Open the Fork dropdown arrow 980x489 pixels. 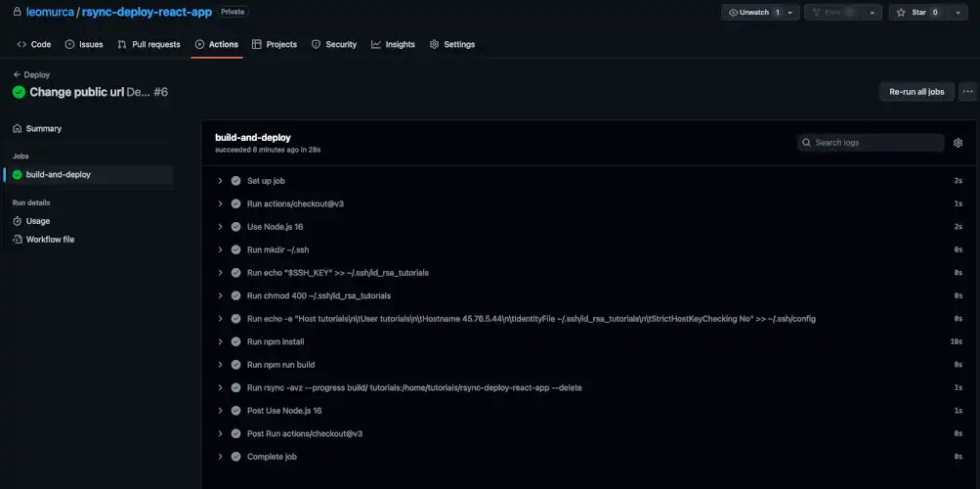[872, 13]
